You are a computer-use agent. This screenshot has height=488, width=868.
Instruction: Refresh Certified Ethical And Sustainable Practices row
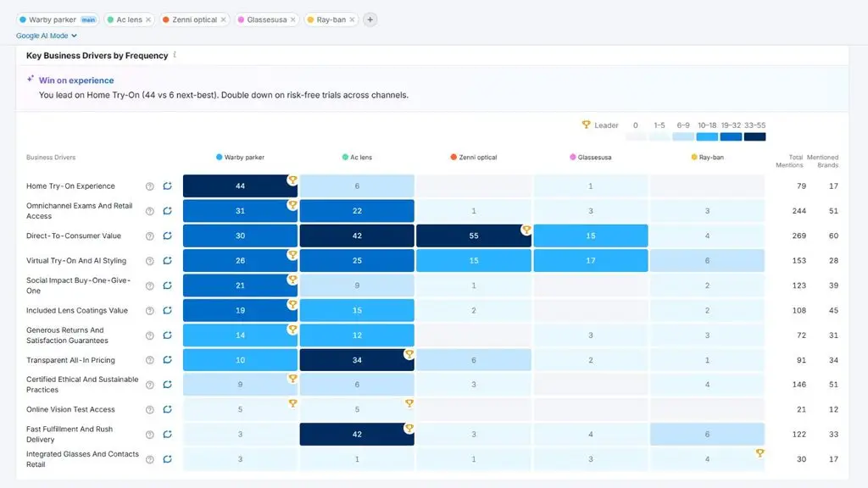(167, 385)
